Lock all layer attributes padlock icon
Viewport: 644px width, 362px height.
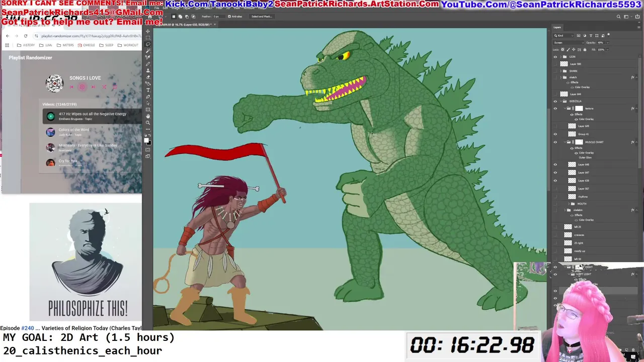[x=585, y=50]
